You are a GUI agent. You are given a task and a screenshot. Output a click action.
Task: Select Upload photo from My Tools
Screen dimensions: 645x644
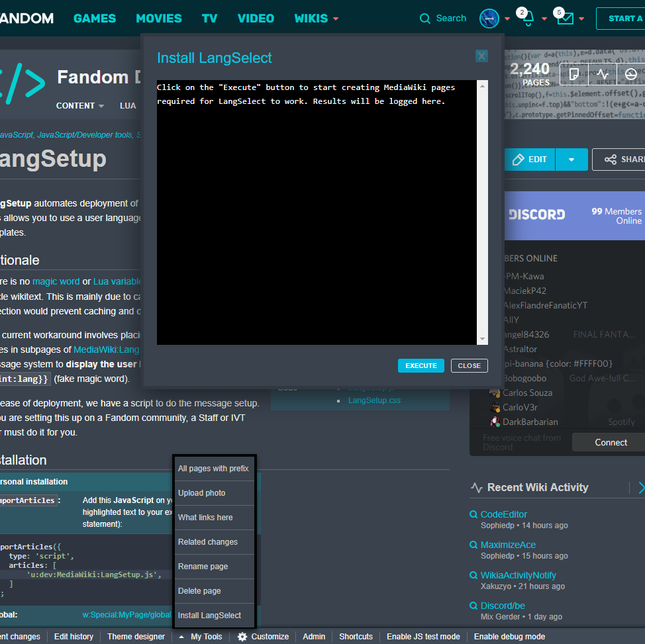coord(213,492)
